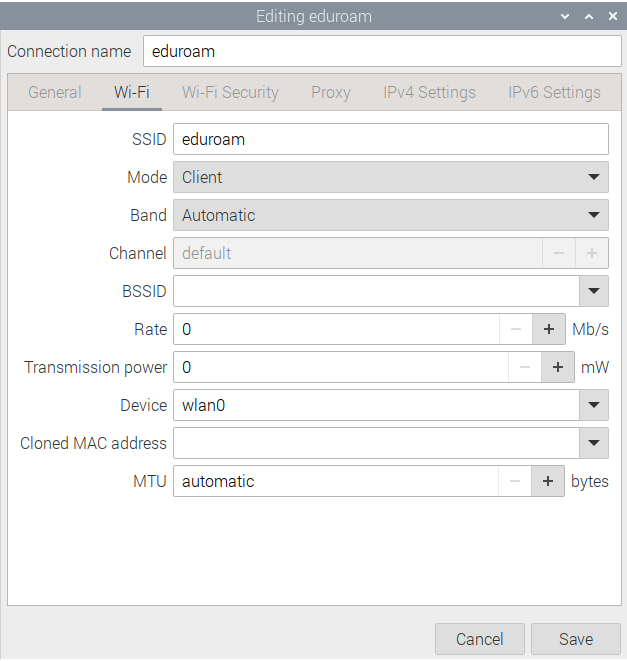Increase MTU using the plus button
This screenshot has width=627, height=661.
click(547, 481)
